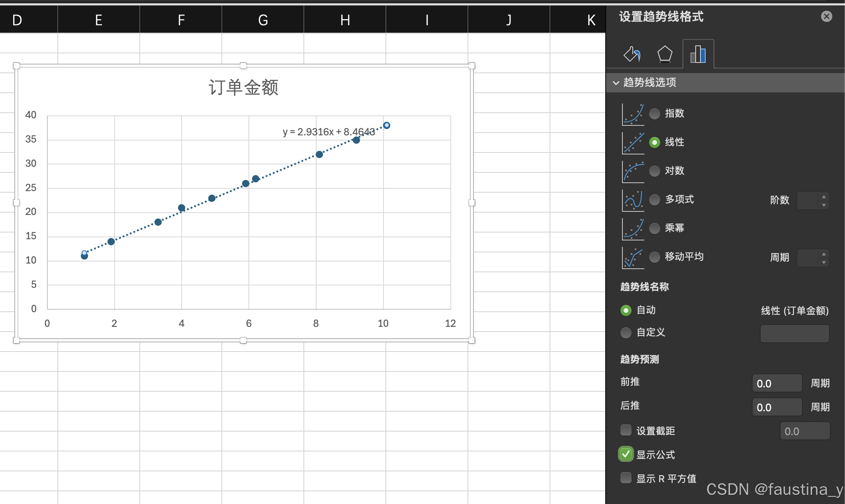Open the Effects pentagon tab

665,54
